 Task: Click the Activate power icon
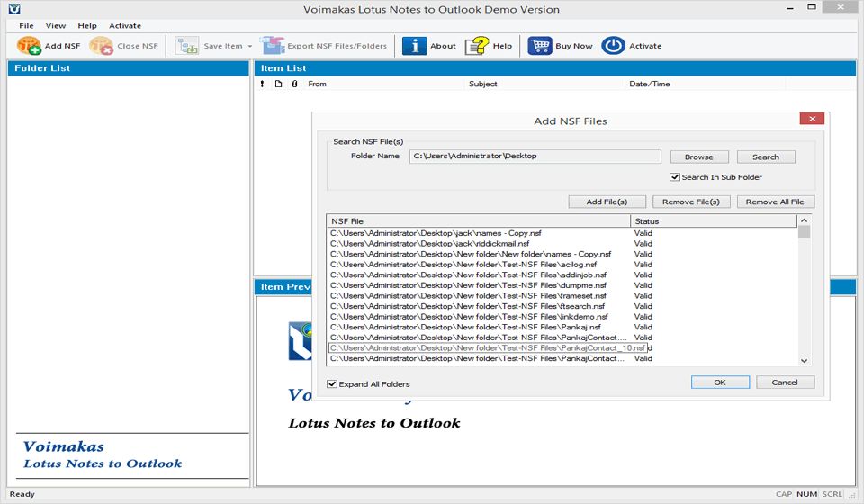click(613, 46)
